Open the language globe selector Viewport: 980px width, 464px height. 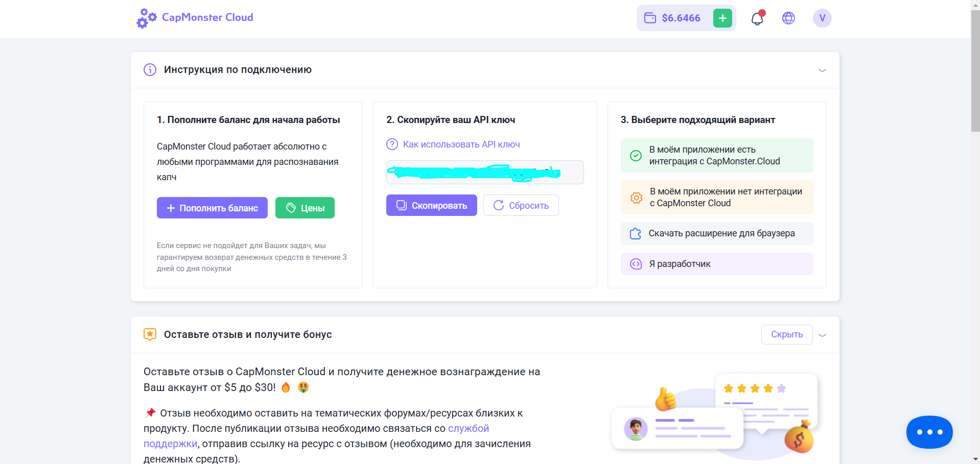click(x=788, y=18)
